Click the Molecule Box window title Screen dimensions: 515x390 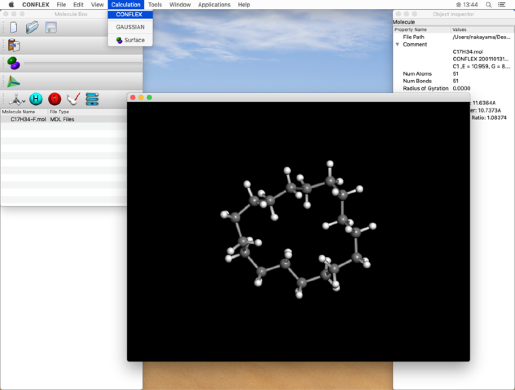point(71,14)
